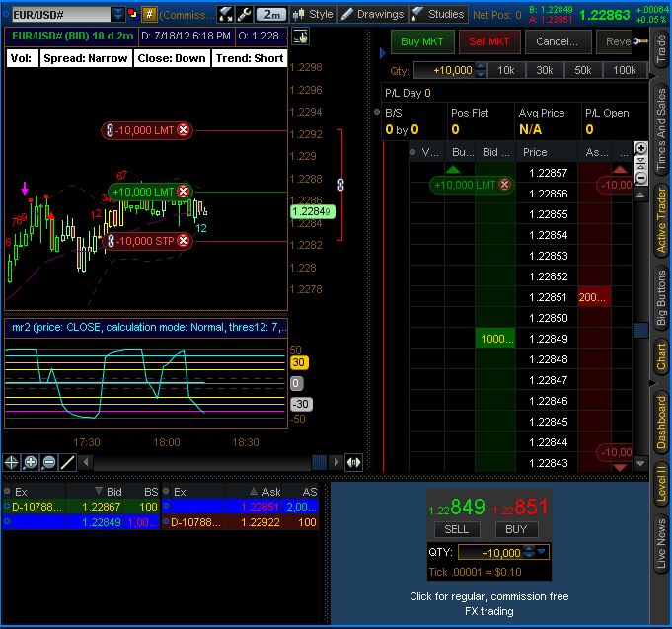Image resolution: width=672 pixels, height=629 pixels.
Task: Click the chart scroll right arrow
Action: [336, 462]
